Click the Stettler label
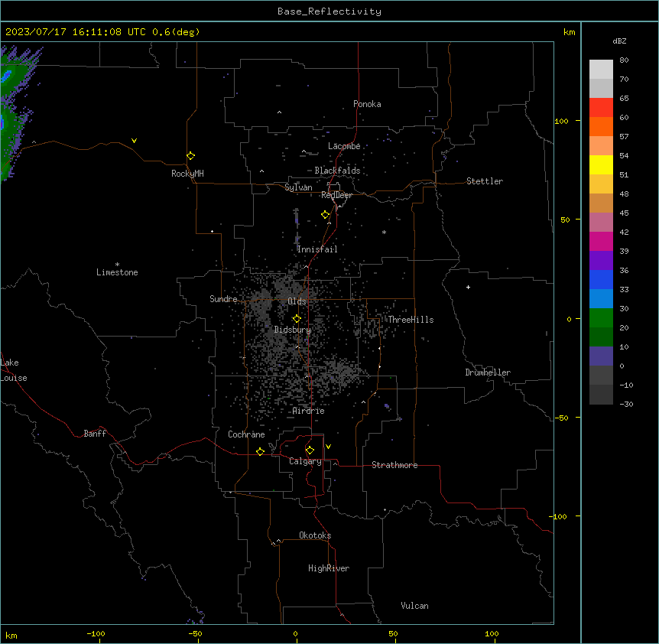 (x=485, y=181)
